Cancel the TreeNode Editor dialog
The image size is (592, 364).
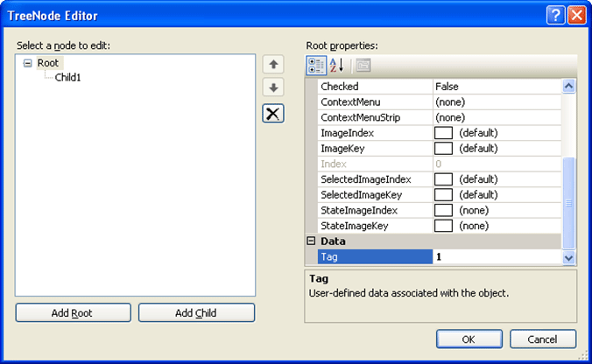click(x=543, y=339)
